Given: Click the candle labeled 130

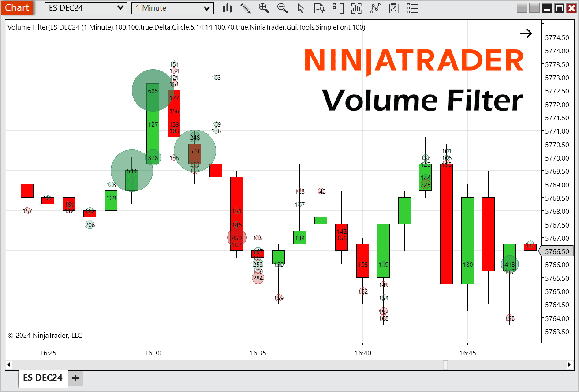Looking at the screenshot, I should (x=468, y=241).
